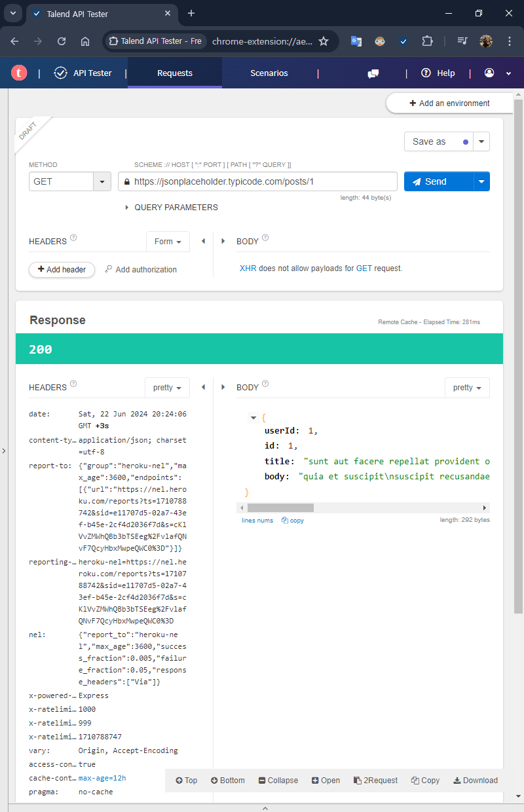Collapse the JSON root object
The height and width of the screenshot is (812, 524).
tap(253, 418)
